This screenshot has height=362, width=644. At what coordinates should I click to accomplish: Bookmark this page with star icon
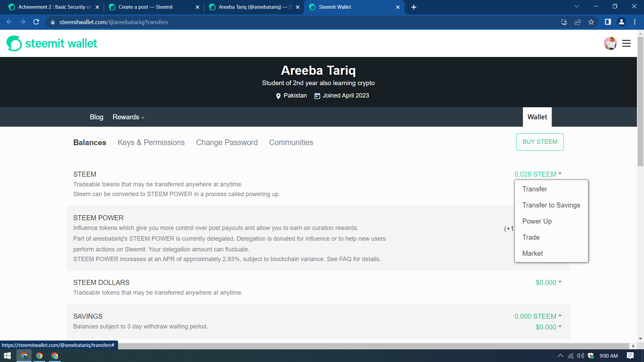(591, 22)
